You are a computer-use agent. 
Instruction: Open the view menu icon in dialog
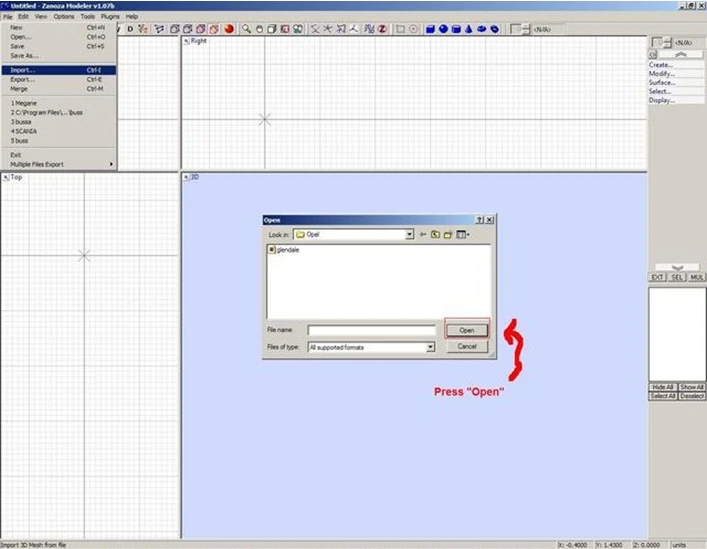tap(463, 234)
